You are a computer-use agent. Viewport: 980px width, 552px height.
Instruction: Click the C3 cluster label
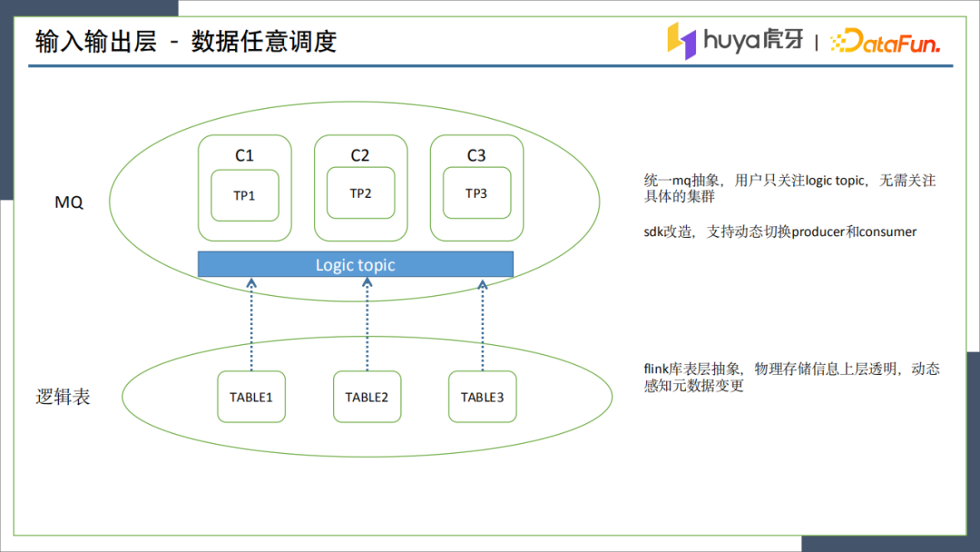coord(476,155)
